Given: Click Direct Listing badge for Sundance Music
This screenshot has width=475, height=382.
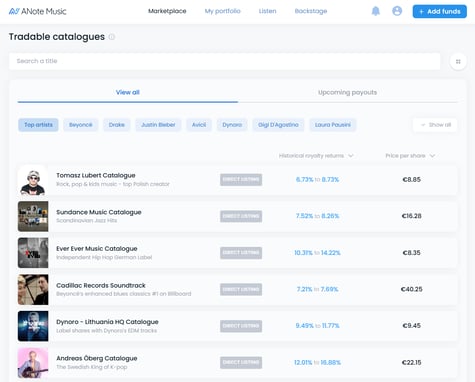Looking at the screenshot, I should (x=241, y=216).
